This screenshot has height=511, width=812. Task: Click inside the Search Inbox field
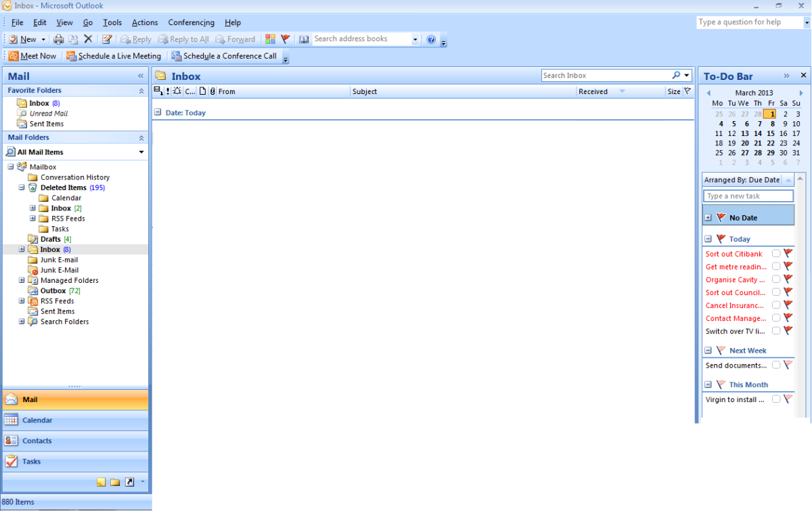tap(602, 75)
